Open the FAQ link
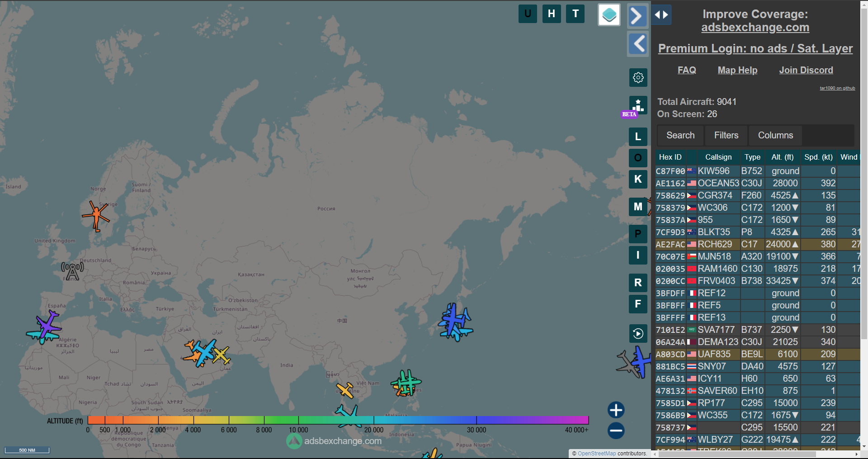The height and width of the screenshot is (459, 868). click(687, 70)
